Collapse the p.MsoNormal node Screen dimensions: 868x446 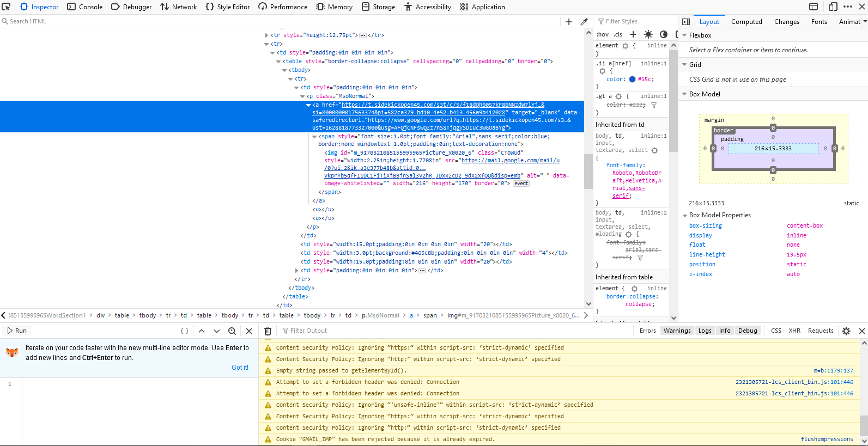302,96
